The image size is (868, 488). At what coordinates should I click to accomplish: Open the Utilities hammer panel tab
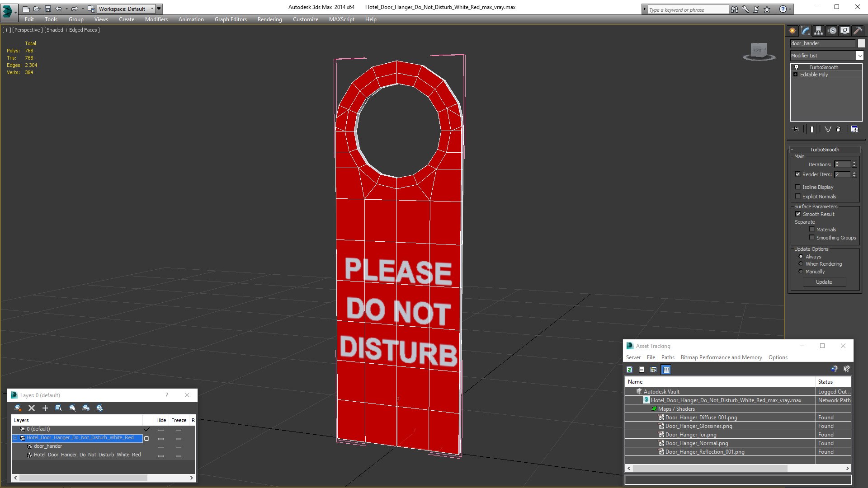click(858, 31)
